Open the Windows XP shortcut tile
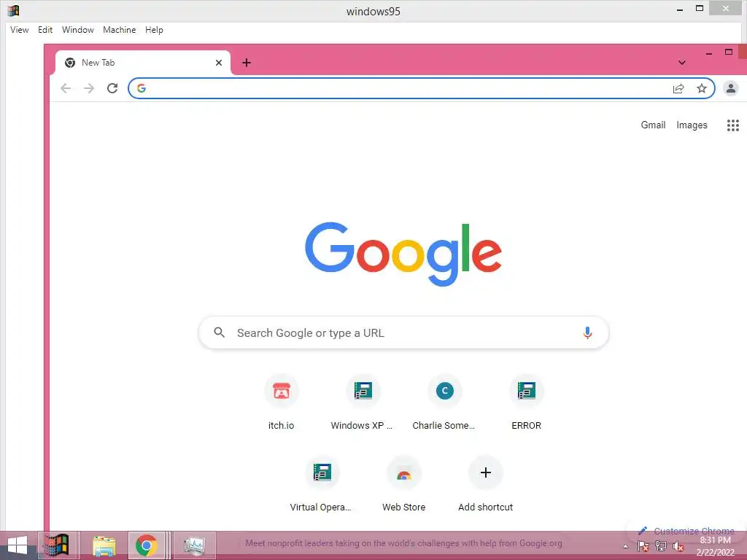The image size is (747, 560). 363,402
